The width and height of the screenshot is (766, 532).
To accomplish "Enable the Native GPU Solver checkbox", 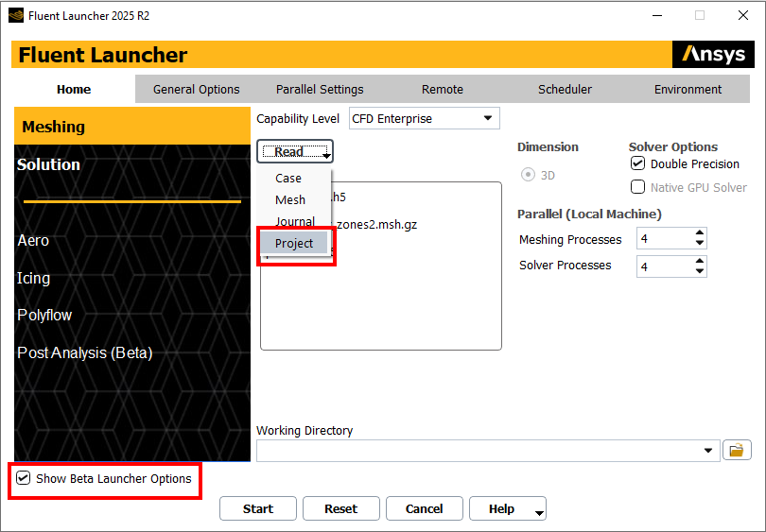I will (637, 186).
